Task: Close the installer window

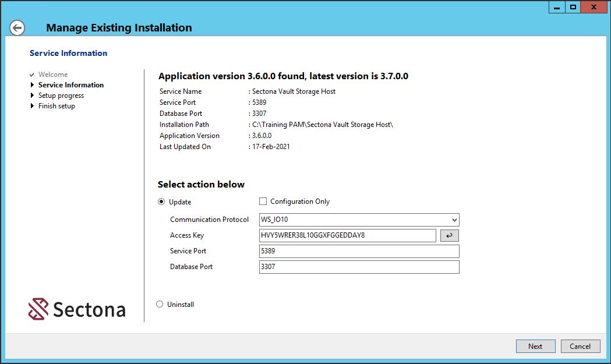Action: click(594, 7)
